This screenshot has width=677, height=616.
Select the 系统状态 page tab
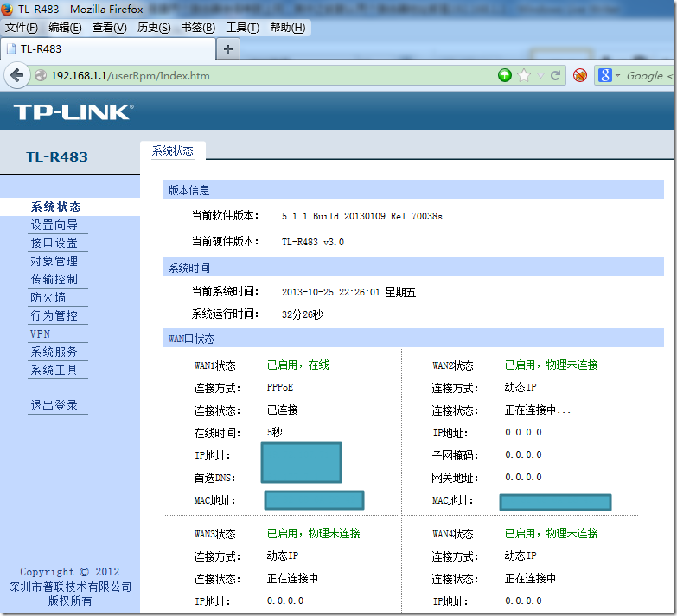click(x=173, y=150)
